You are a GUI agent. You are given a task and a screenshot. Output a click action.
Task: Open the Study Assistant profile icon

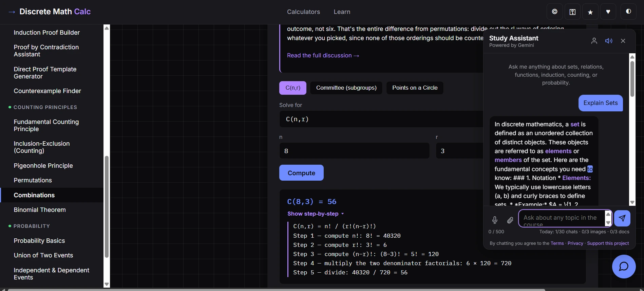point(594,41)
